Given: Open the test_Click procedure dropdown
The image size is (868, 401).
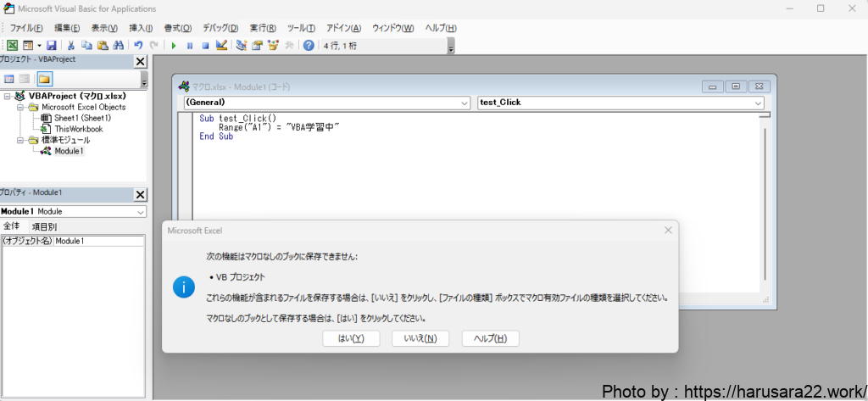Looking at the screenshot, I should (x=758, y=103).
